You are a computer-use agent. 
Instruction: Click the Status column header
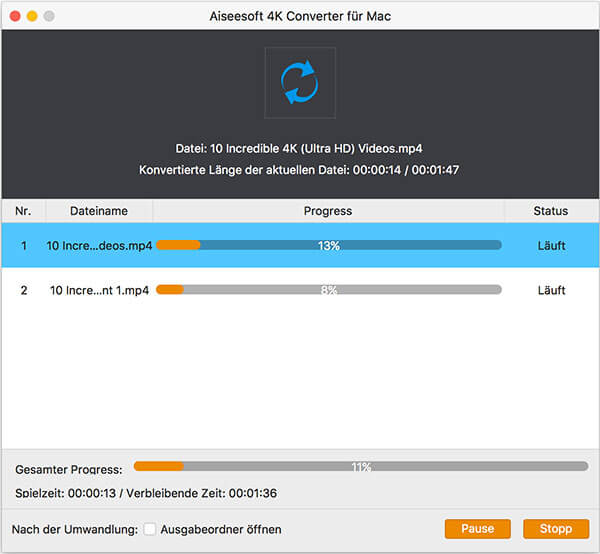(x=551, y=211)
